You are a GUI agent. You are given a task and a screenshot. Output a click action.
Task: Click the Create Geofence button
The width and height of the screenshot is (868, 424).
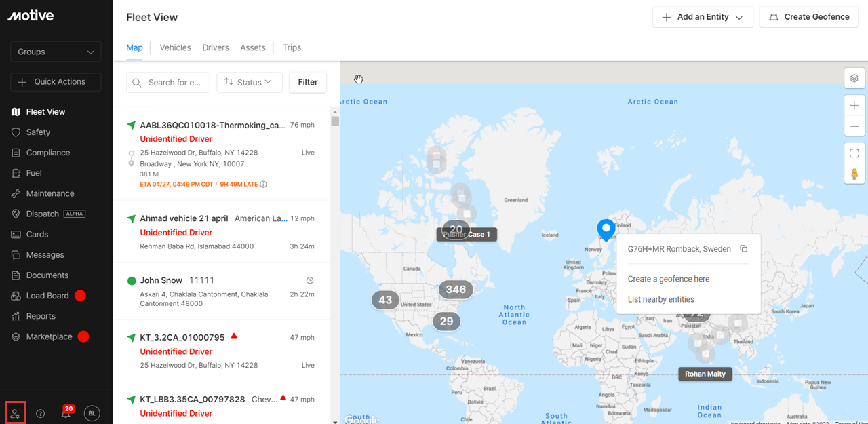click(x=808, y=17)
